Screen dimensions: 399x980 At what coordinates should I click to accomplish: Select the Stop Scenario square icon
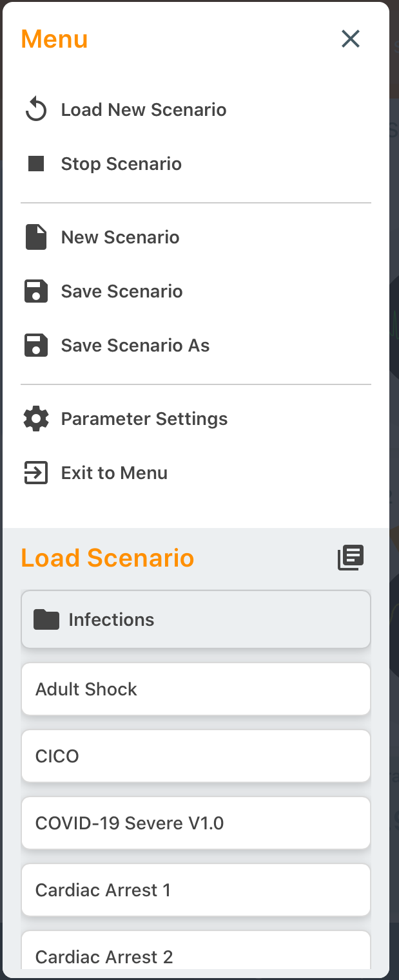(37, 163)
